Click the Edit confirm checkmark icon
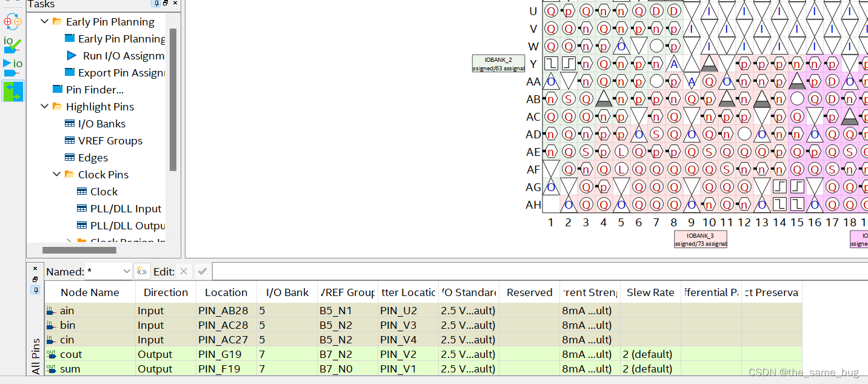This screenshot has height=384, width=868. (x=202, y=271)
